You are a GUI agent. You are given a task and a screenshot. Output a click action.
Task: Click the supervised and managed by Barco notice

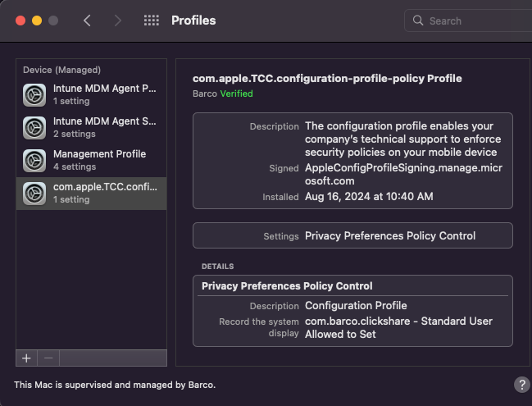pos(115,385)
